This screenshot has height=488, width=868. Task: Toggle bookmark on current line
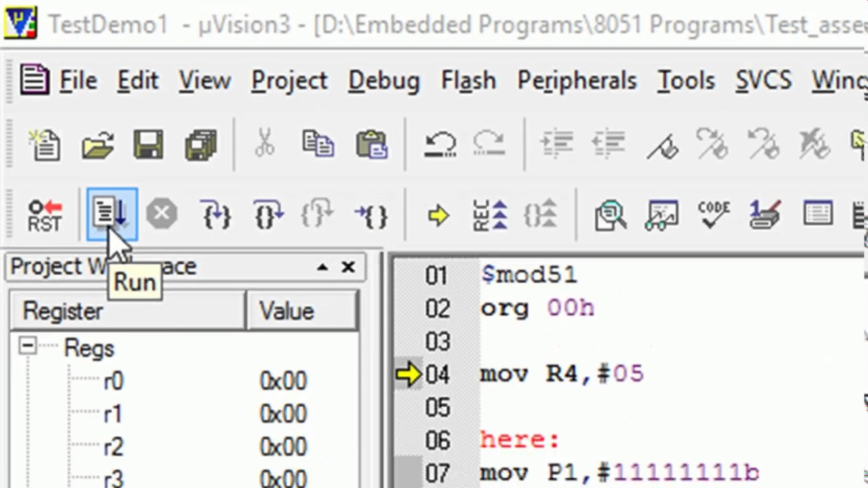tap(663, 145)
